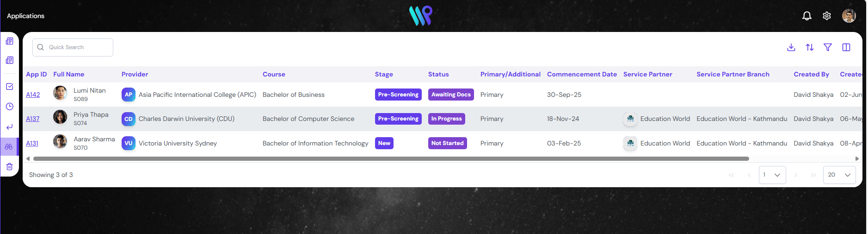Click the Quick Search field
This screenshot has height=234, width=868.
[73, 47]
